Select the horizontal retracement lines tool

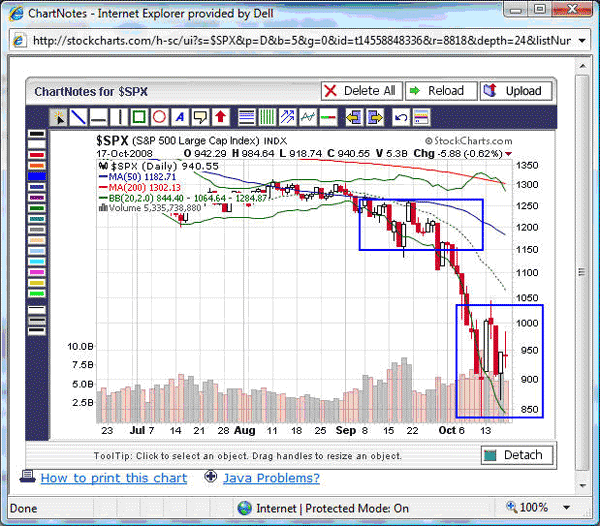coord(246,117)
